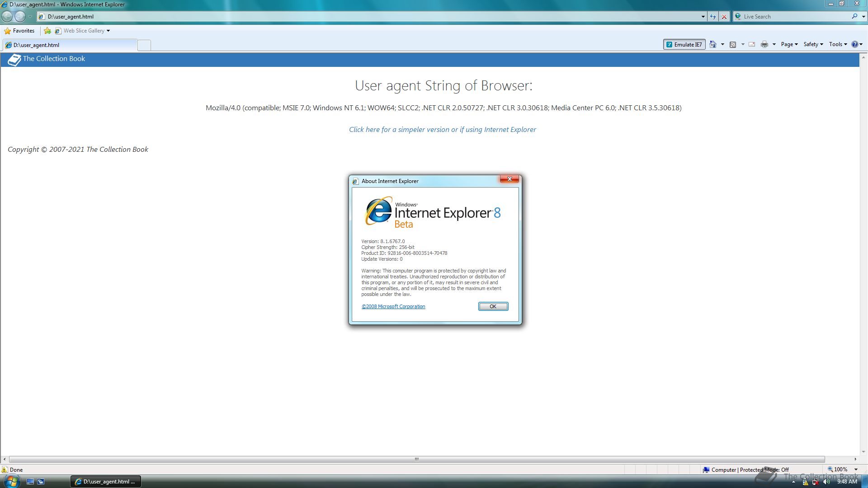Viewport: 868px width, 488px height.
Task: Click the 9:48 AM system clock
Action: pos(847,482)
